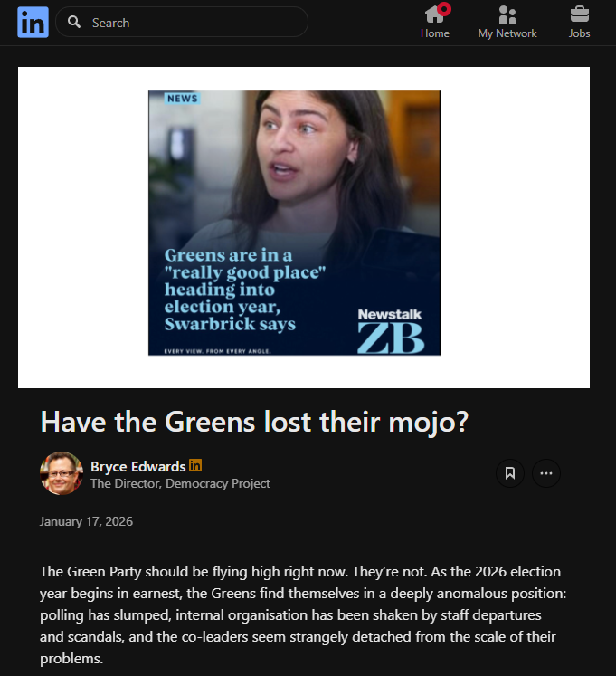Click the NEWS tag on cover image

coord(182,99)
